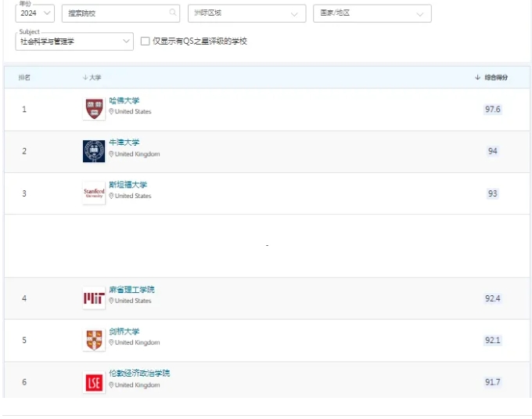Click United Kingdom location under 伦敦经济政治学院
This screenshot has height=419, width=532.
click(138, 385)
